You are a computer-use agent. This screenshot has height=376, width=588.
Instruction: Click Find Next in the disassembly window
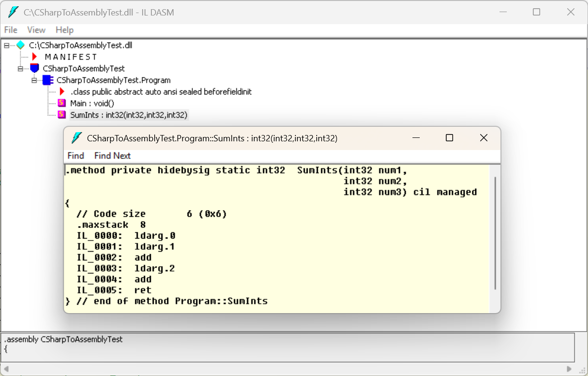coord(112,155)
